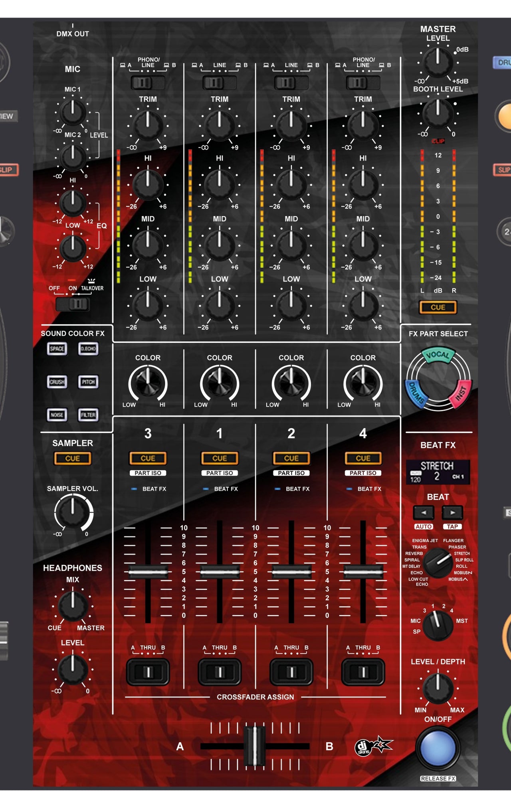The height and width of the screenshot is (812, 511).
Task: Activate the PITCH sound color effect
Action: pos(88,382)
